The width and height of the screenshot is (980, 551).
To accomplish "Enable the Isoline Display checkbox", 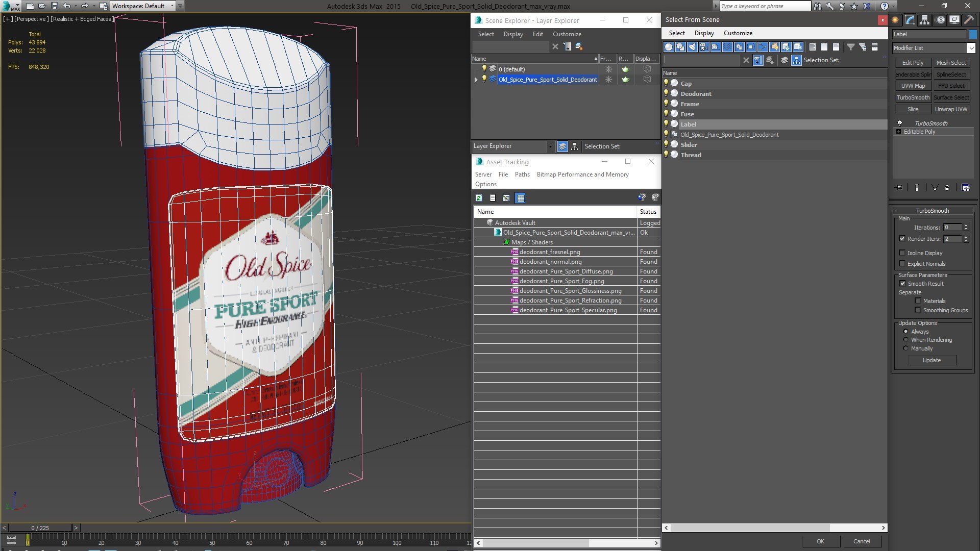I will click(x=902, y=253).
